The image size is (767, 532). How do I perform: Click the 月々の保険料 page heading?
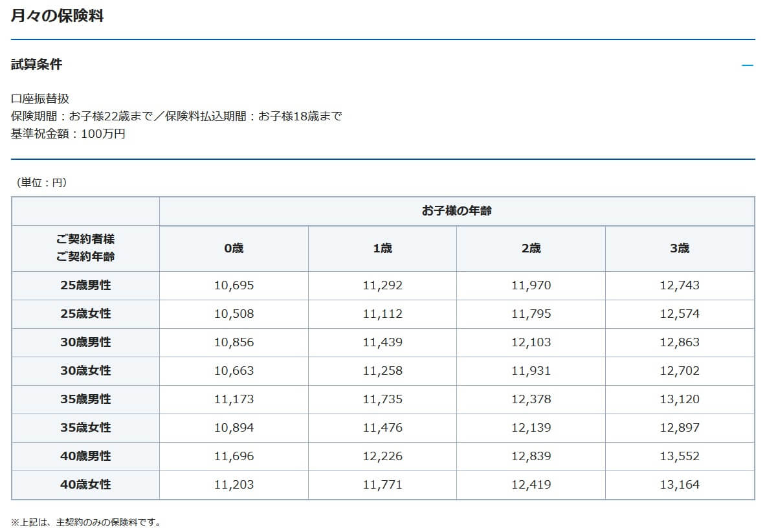(57, 16)
